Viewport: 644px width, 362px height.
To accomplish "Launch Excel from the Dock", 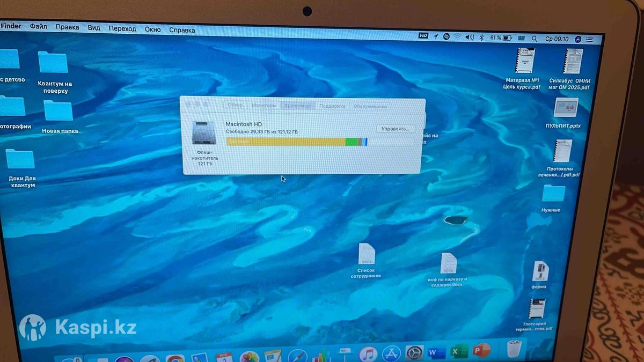I will (x=459, y=352).
